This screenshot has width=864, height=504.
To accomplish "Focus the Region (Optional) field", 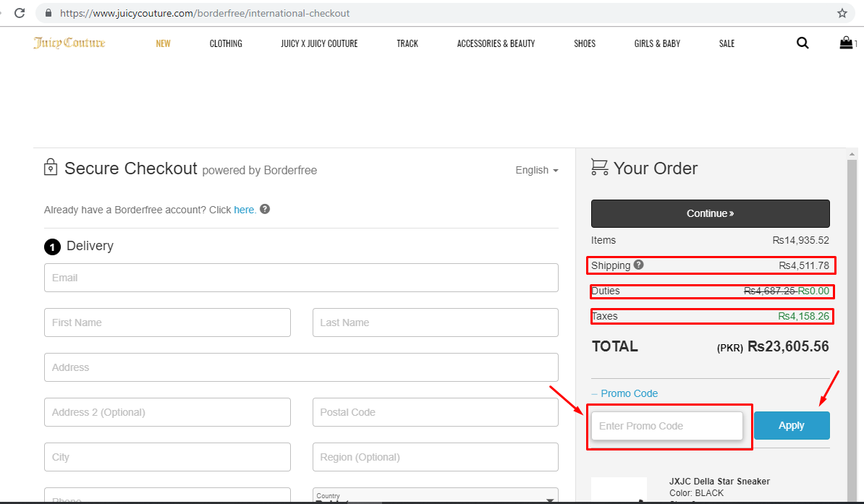I will [436, 457].
